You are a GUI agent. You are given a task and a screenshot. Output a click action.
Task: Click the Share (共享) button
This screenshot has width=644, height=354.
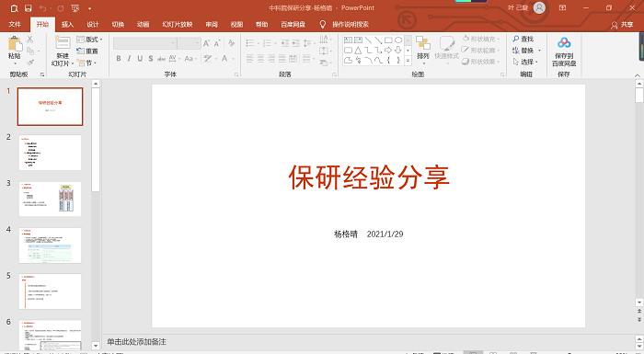pos(622,25)
